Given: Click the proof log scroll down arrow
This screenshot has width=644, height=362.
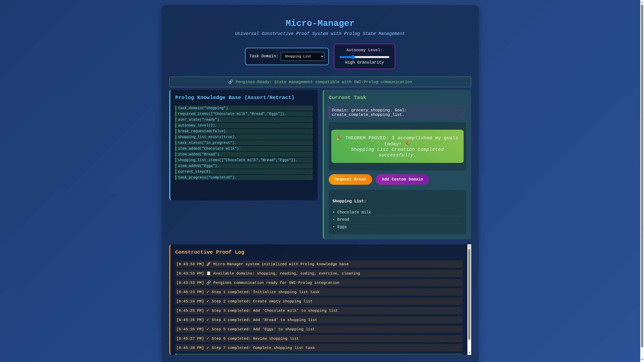Looking at the screenshot, I should (469, 353).
